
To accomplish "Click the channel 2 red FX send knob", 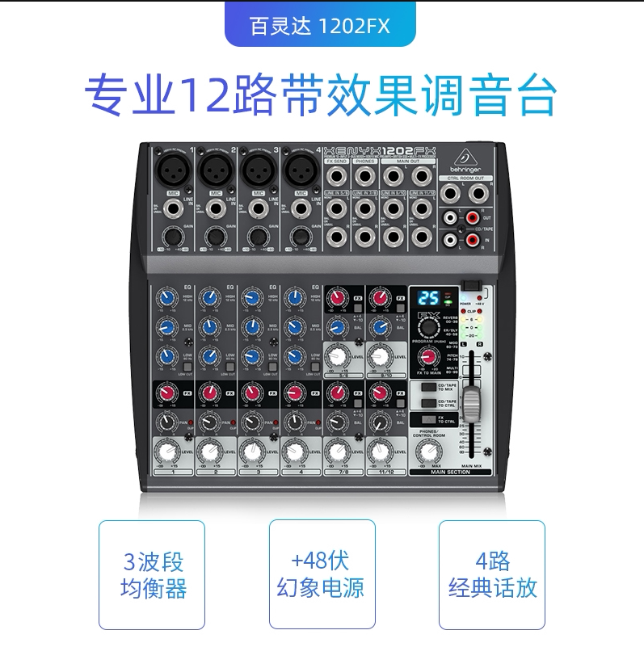I will point(210,393).
